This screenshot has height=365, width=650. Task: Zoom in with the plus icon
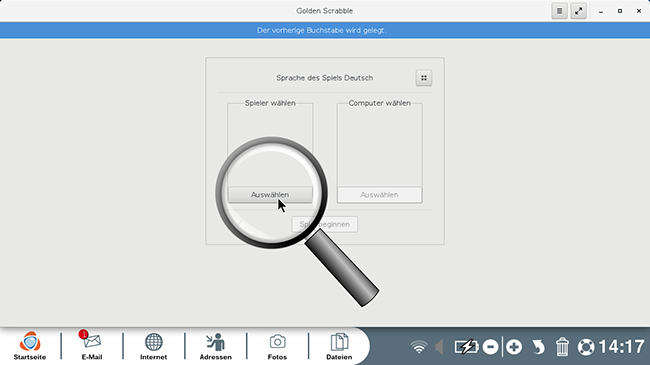[514, 347]
